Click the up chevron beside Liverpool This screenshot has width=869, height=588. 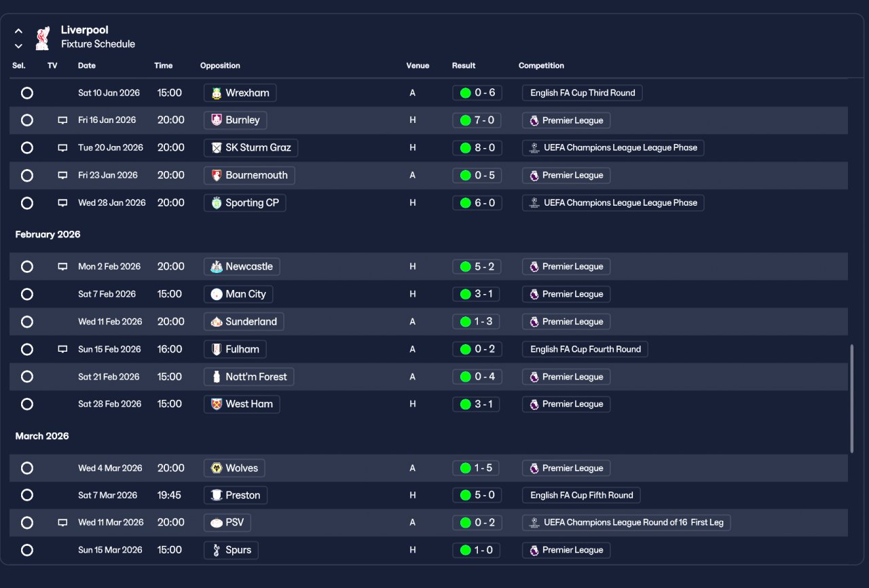coord(18,31)
